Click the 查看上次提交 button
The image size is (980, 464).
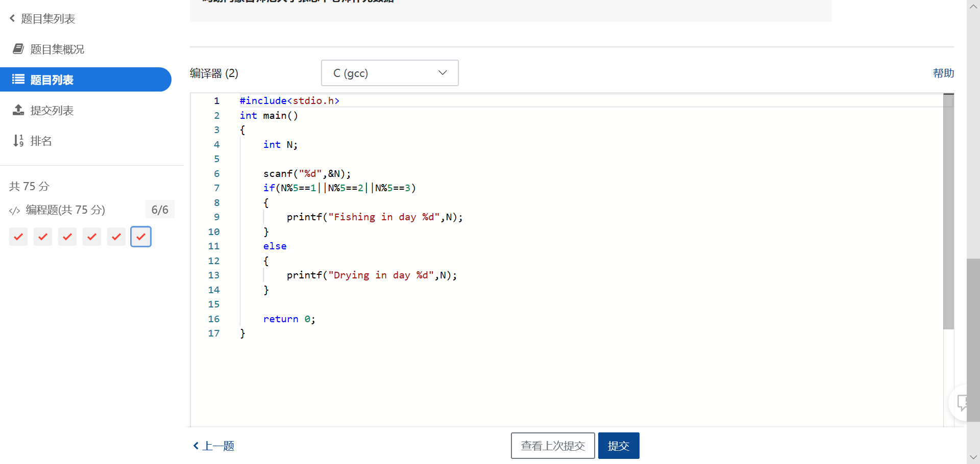pos(553,446)
